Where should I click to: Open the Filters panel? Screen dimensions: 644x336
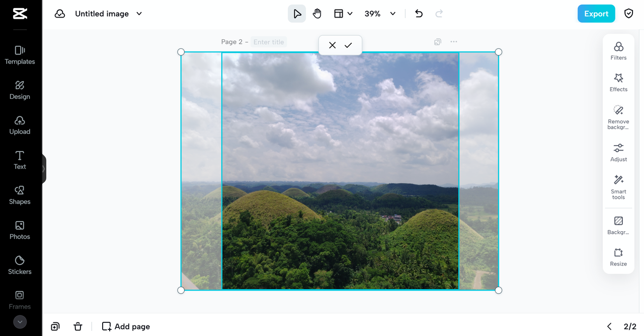(618, 51)
